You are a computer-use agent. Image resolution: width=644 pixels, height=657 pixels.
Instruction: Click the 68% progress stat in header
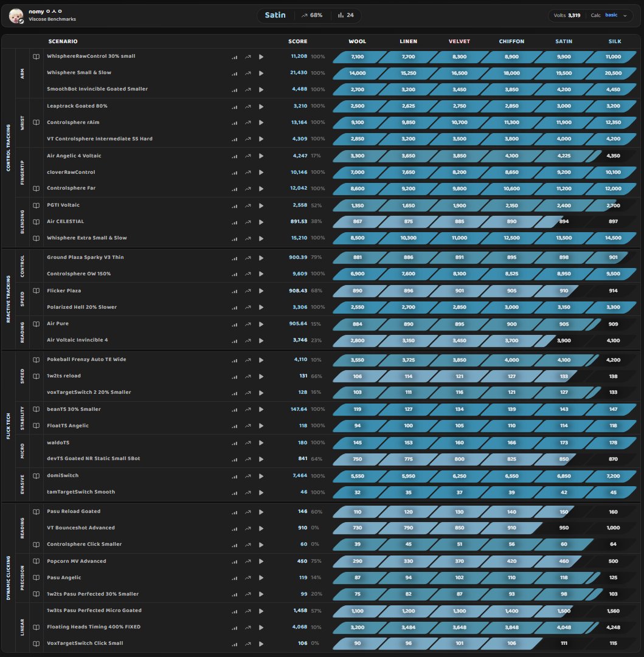tap(312, 15)
